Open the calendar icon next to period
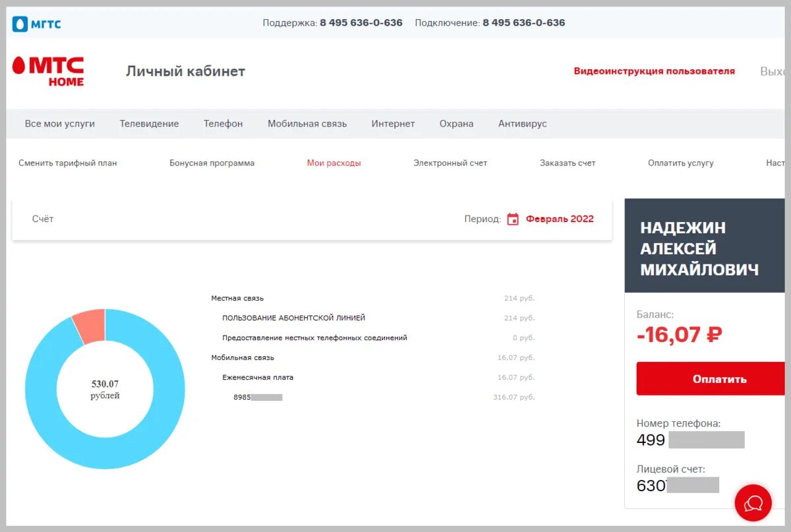 pos(513,219)
